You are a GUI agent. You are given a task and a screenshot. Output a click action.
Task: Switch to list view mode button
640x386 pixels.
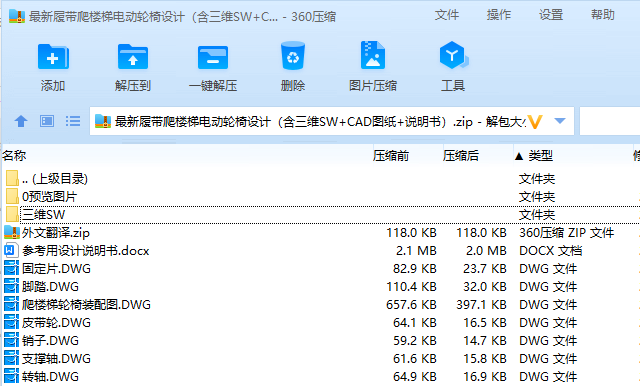click(73, 121)
